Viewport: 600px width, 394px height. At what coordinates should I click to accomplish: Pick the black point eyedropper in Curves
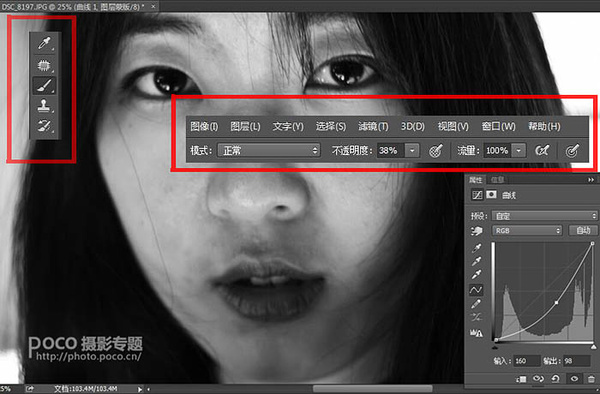tap(476, 248)
